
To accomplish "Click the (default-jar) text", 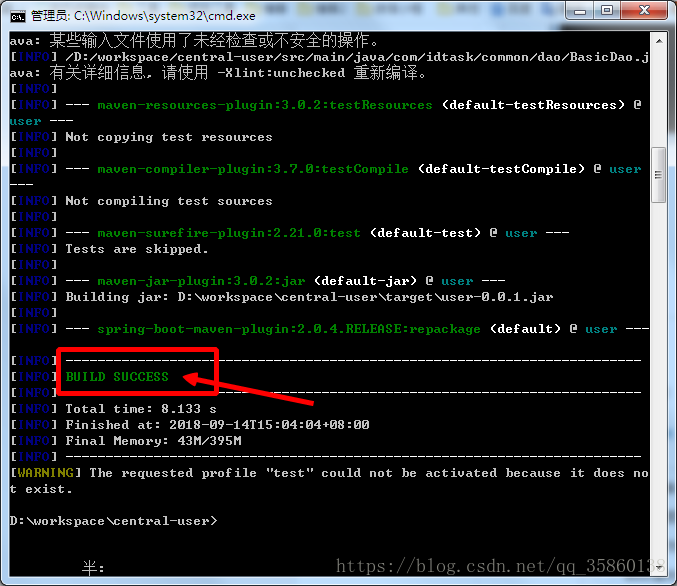I will (365, 281).
